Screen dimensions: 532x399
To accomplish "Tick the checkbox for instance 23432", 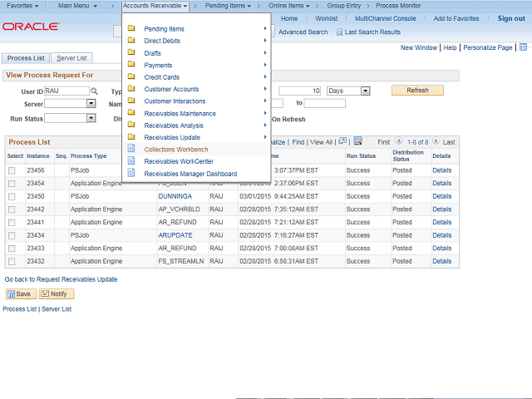I will [12, 262].
